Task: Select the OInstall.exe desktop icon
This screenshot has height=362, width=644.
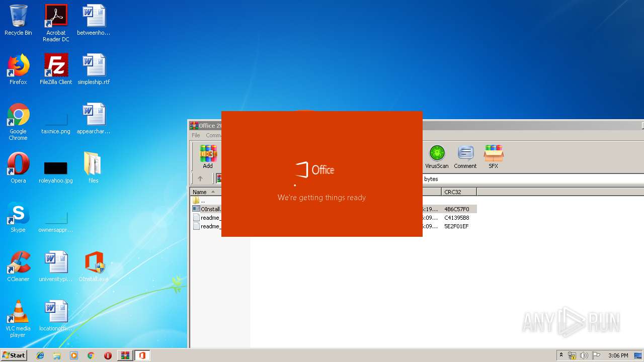Action: pos(94,266)
